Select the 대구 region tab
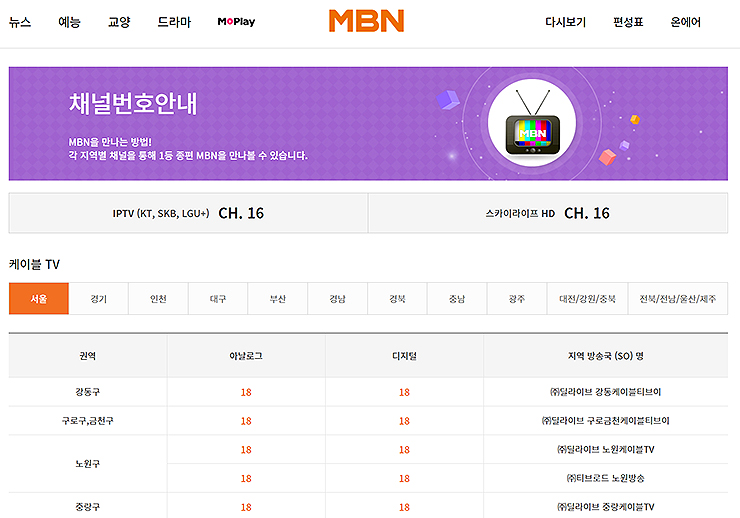 click(x=218, y=299)
